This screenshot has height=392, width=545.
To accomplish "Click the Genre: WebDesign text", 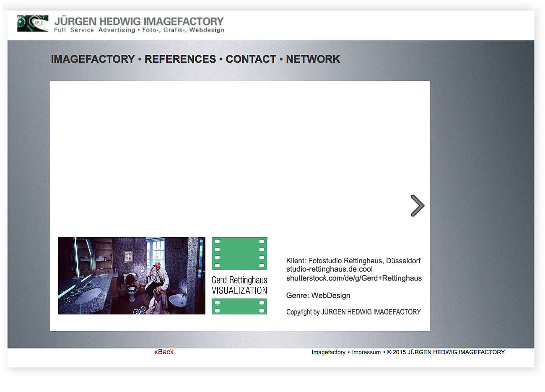I will pos(318,296).
